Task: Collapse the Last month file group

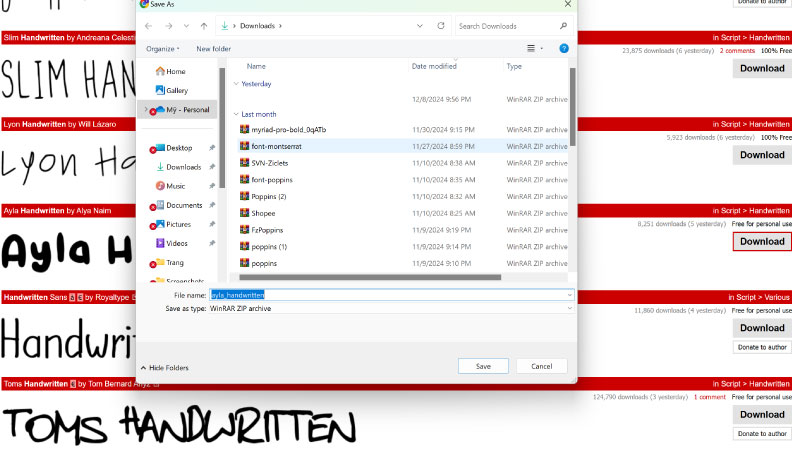Action: (236, 114)
